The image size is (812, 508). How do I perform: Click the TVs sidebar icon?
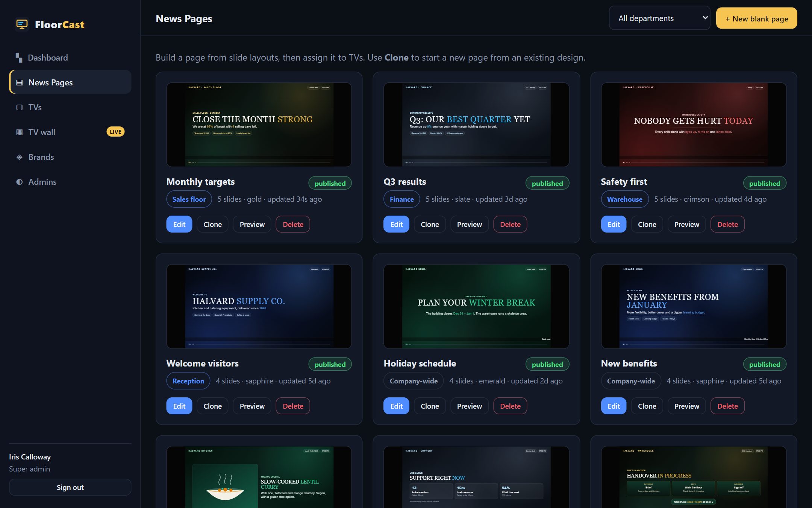[20, 107]
